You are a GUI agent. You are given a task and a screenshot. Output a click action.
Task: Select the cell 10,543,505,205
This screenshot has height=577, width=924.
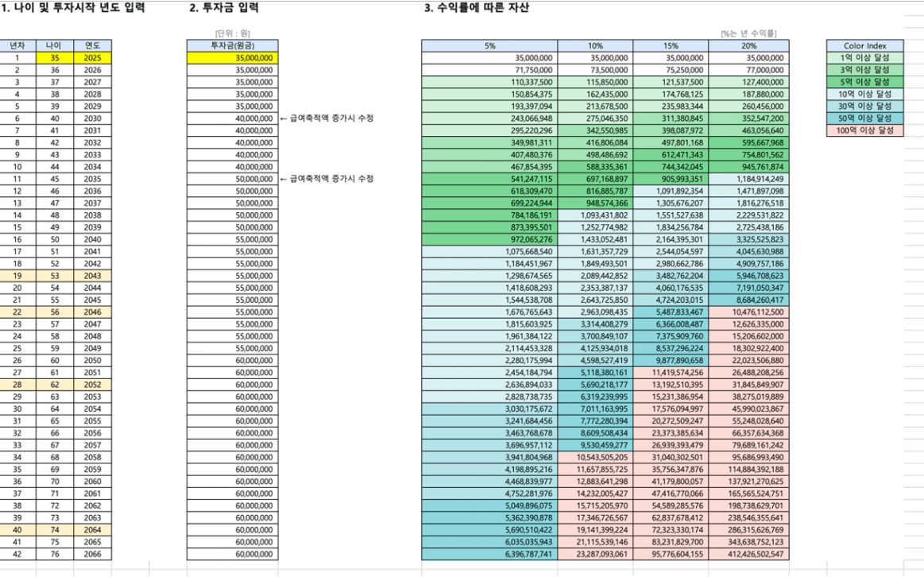595,457
